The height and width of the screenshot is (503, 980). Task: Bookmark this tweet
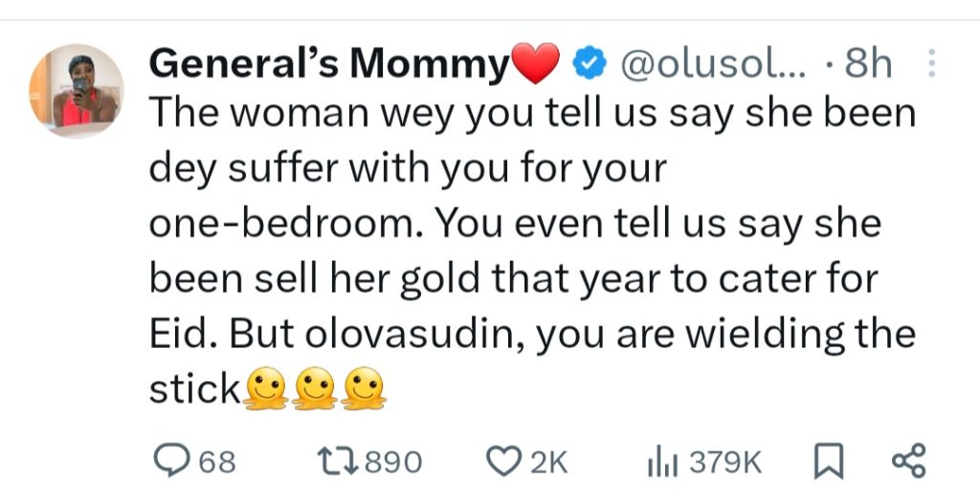click(x=826, y=462)
